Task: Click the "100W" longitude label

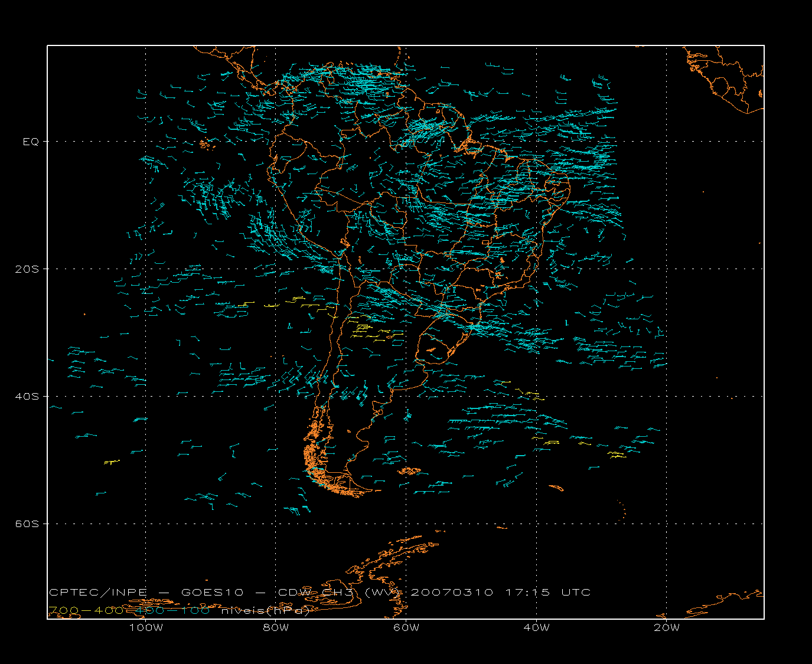Action: pyautogui.click(x=146, y=627)
